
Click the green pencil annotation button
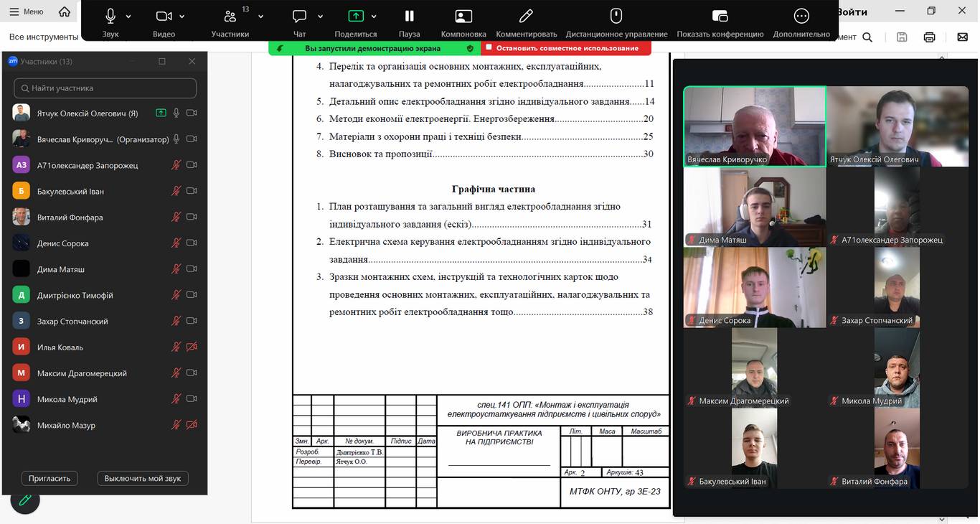[25, 500]
